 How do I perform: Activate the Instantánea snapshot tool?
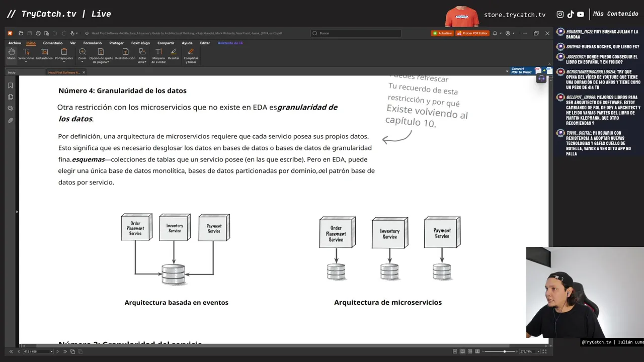[44, 54]
